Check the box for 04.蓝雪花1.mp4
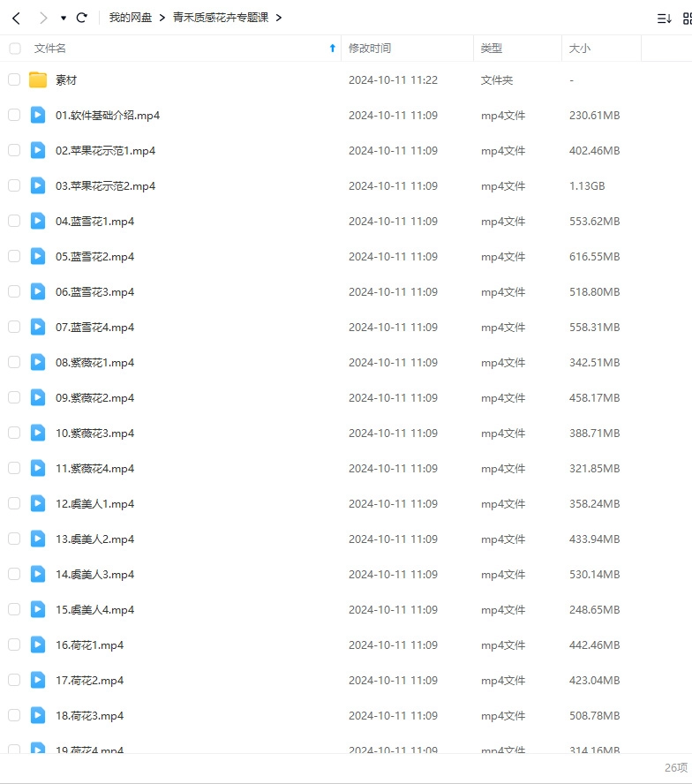 pos(14,221)
